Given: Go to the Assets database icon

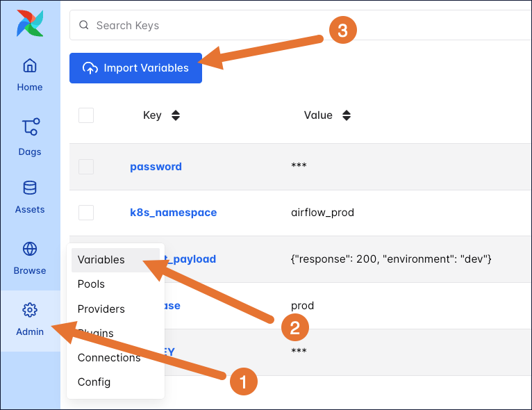Looking at the screenshot, I should [30, 188].
